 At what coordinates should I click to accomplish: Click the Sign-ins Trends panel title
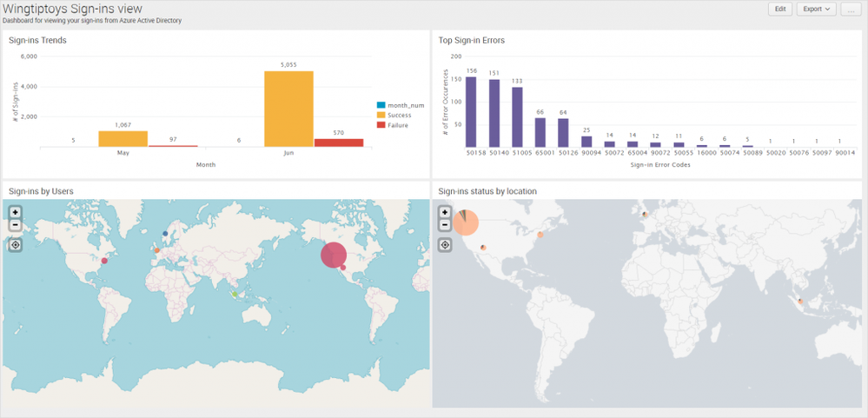click(x=38, y=40)
